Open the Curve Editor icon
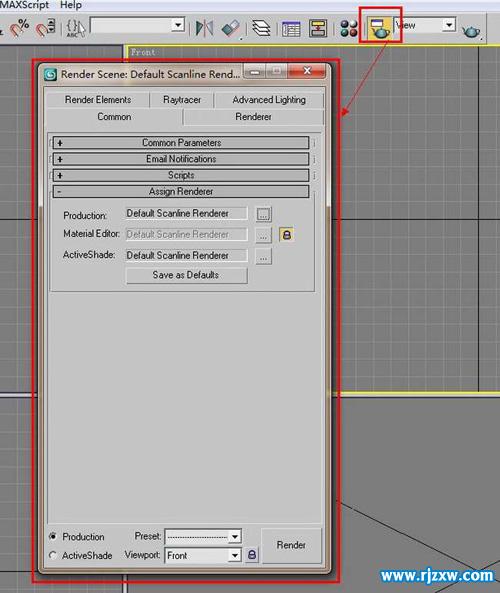Viewport: 500px width, 593px height. point(291,29)
